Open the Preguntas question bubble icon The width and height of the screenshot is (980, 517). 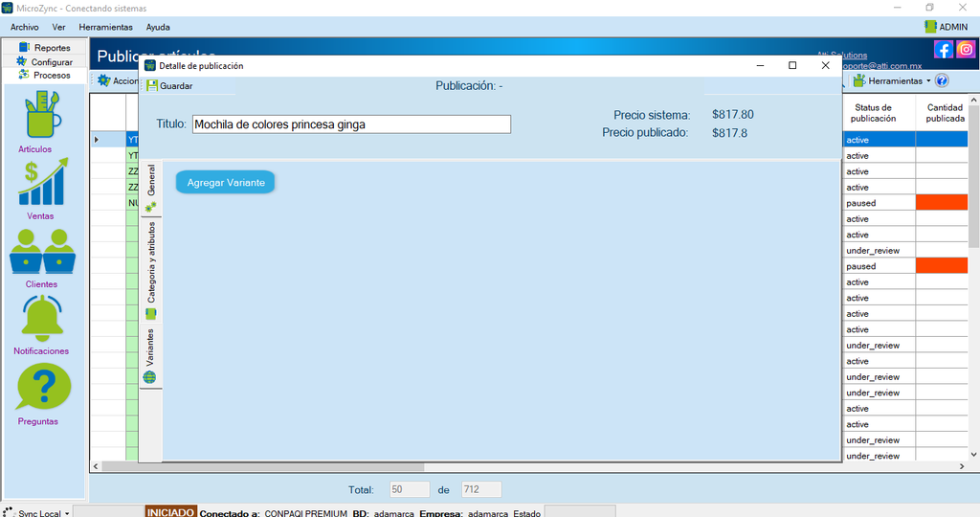click(x=44, y=388)
